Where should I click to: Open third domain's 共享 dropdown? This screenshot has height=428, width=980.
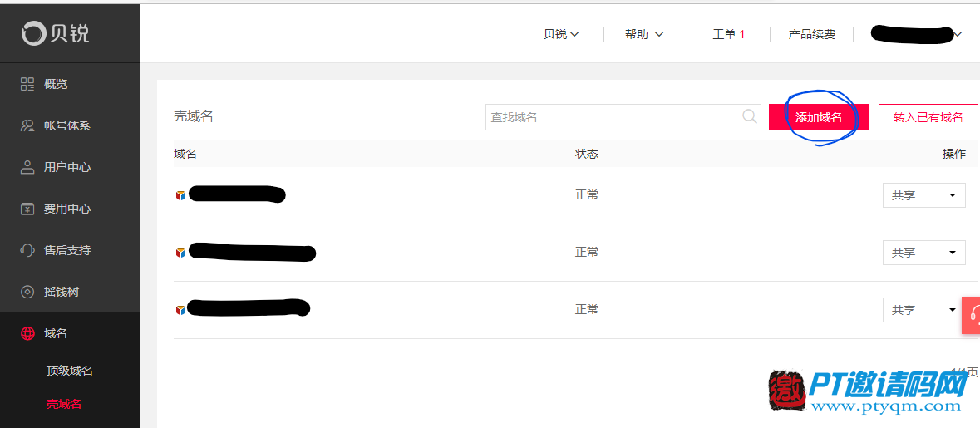click(923, 310)
